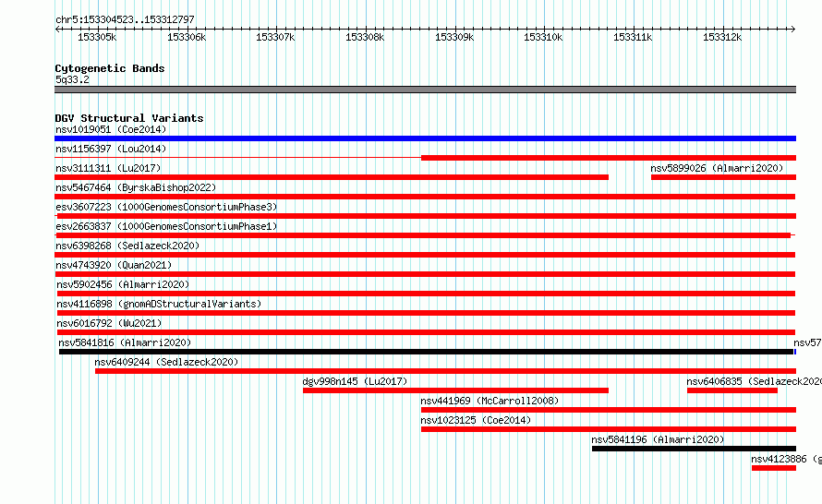Open the nsv5899026 (Almarri2020) variant label
Viewport: 822px width, 504px height.
(717, 168)
